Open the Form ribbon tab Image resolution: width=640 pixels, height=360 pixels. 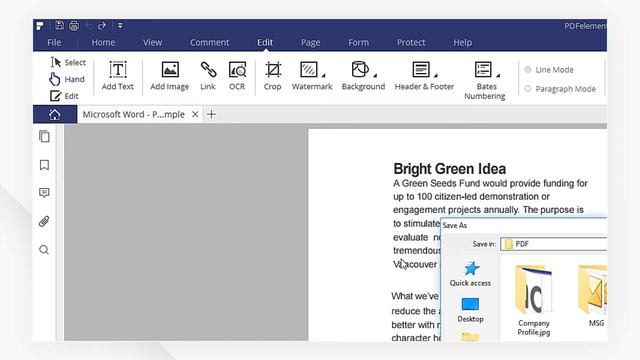358,42
